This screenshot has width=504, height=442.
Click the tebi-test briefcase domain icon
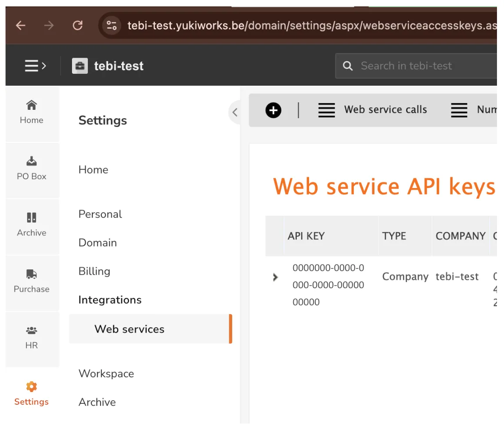(80, 66)
